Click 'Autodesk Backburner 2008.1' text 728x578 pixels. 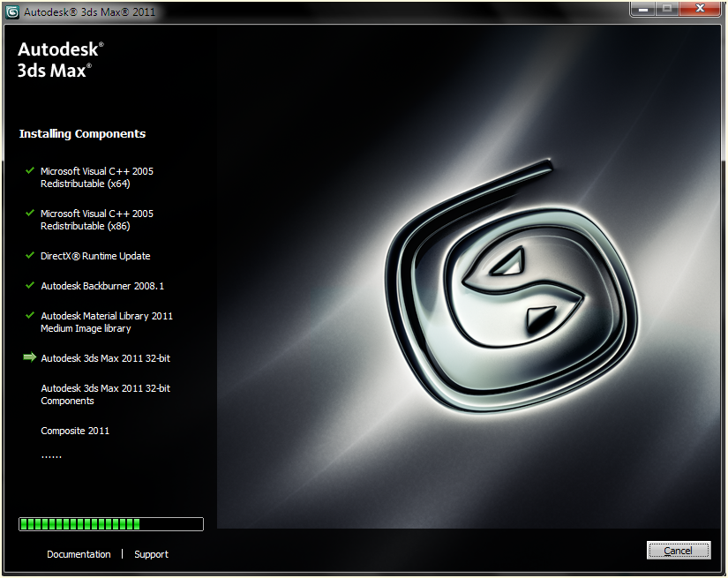tap(102, 286)
